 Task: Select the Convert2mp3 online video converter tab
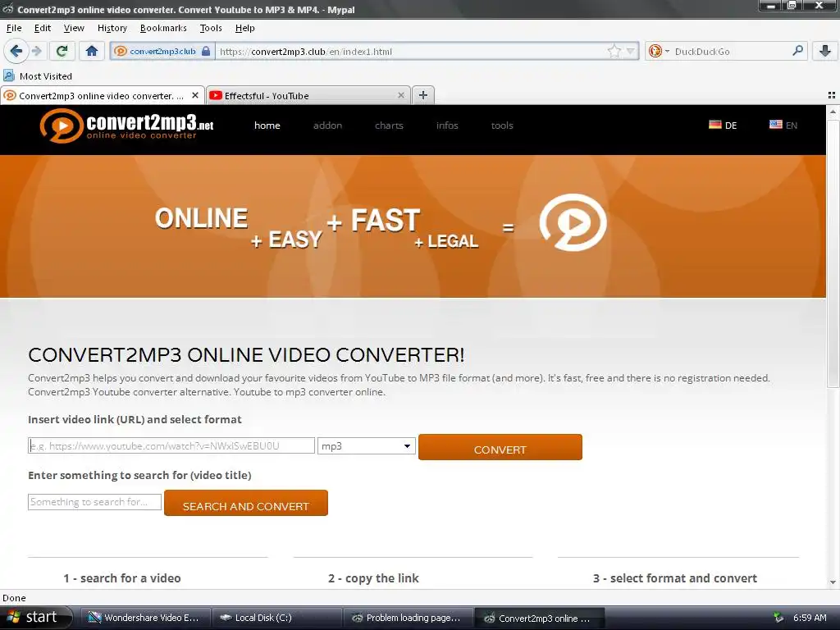click(102, 95)
